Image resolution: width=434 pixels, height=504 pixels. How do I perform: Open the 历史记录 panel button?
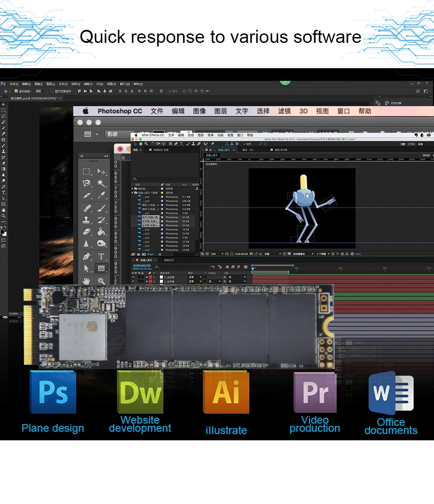point(393,103)
